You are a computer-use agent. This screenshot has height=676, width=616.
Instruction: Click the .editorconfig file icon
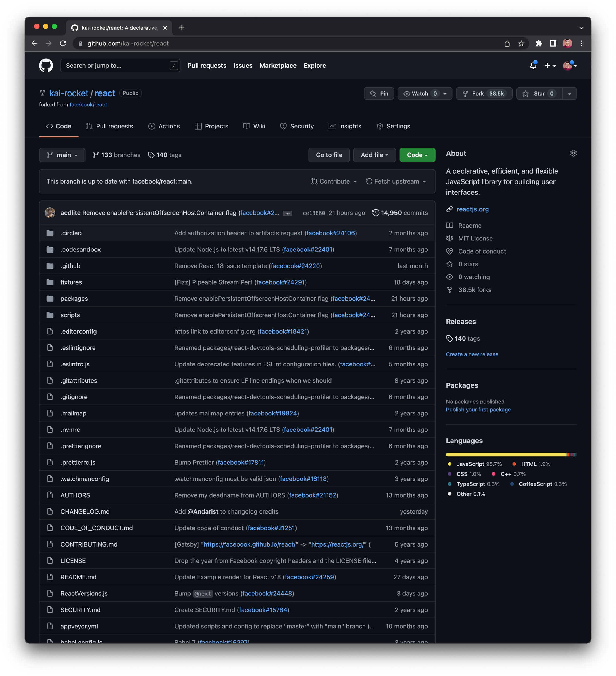pos(50,331)
